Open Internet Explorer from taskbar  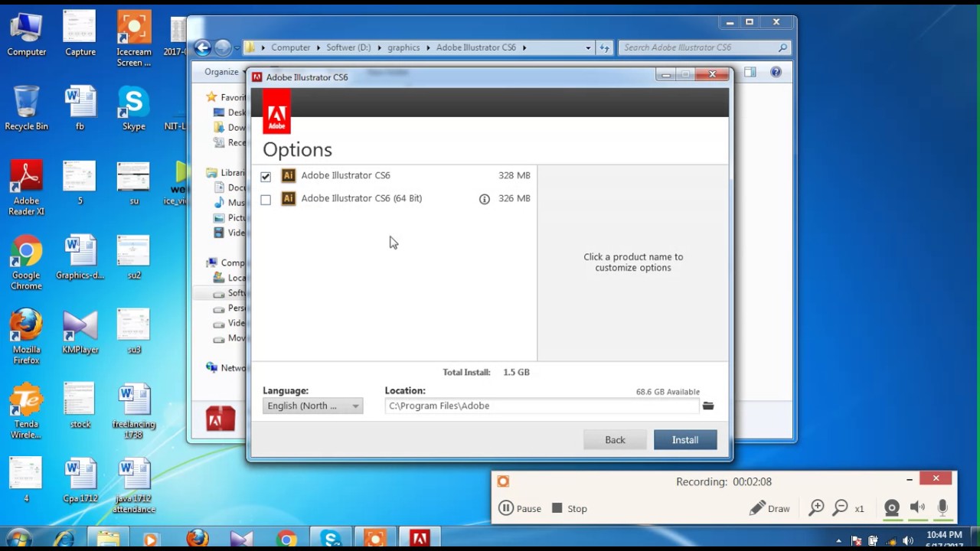[64, 540]
